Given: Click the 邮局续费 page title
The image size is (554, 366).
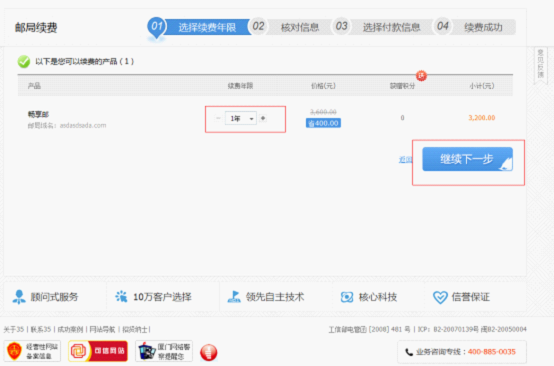Looking at the screenshot, I should [36, 28].
